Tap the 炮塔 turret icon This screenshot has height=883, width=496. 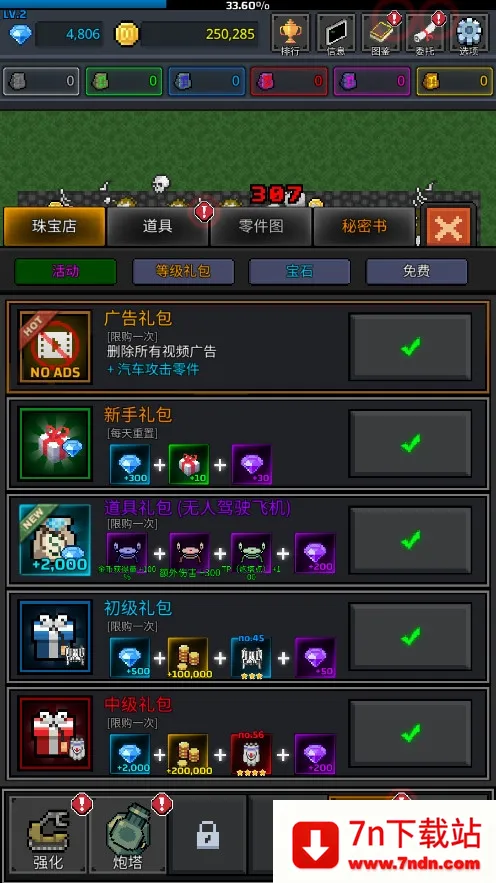128,835
